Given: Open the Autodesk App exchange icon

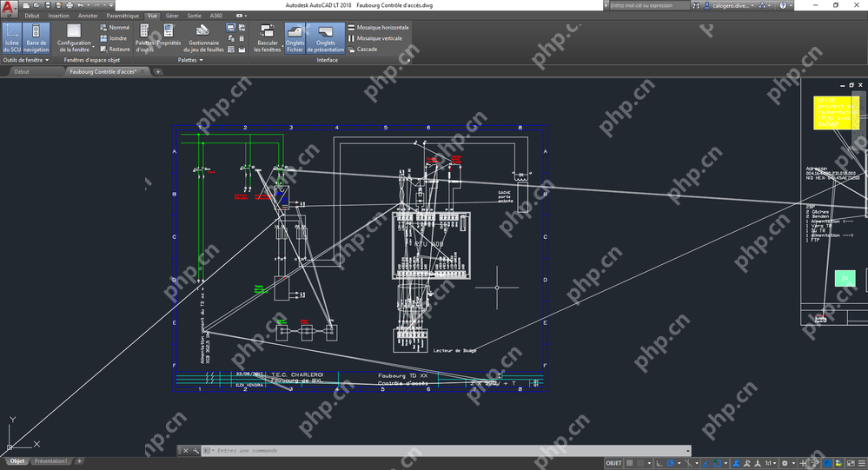Looking at the screenshot, I should [762, 5].
